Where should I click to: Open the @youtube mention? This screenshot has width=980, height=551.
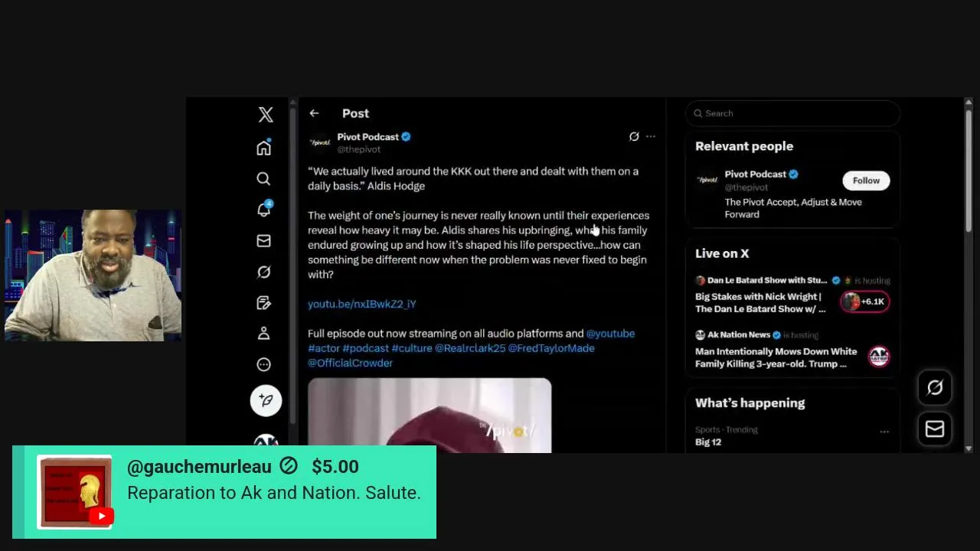610,334
